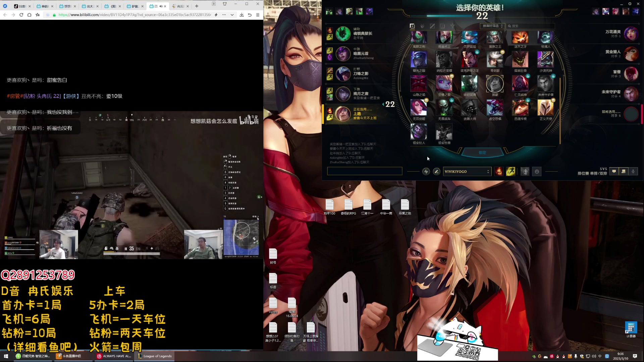Open the Windows Start menu
The width and height of the screenshot is (644, 362).
[6, 356]
